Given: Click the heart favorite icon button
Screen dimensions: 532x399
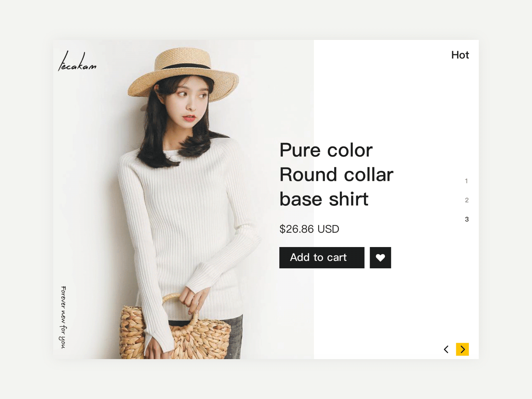Looking at the screenshot, I should pyautogui.click(x=380, y=258).
